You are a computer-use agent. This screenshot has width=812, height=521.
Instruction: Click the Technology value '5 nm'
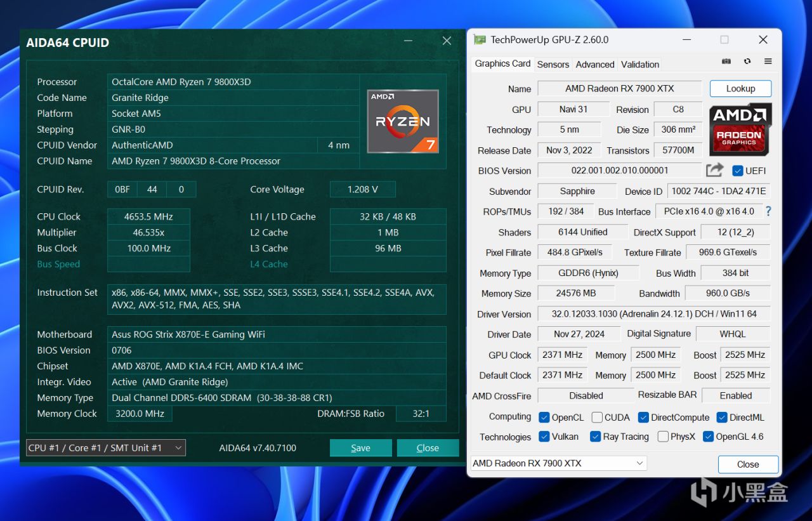click(x=569, y=129)
